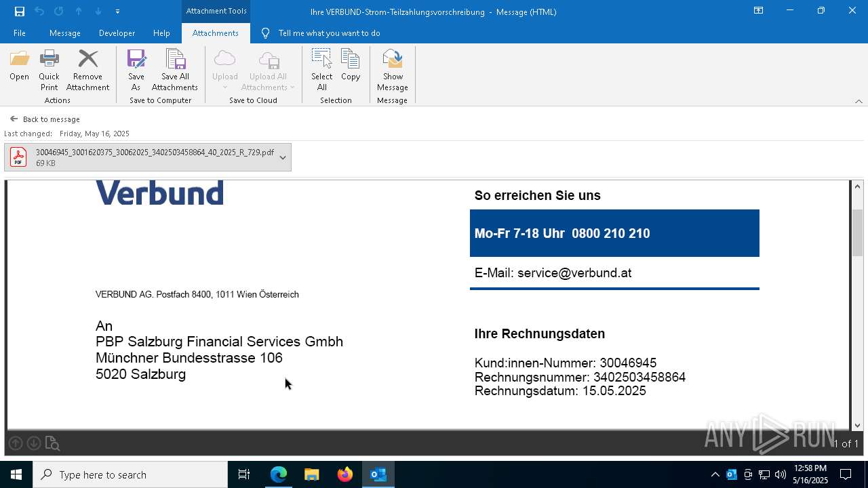Click the scroll up arrow in the PDF preview

857,186
